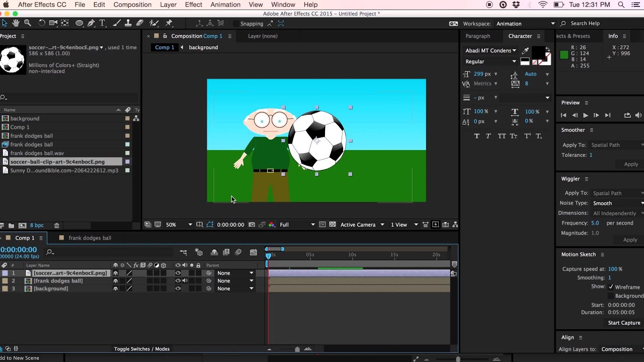Open the composition mini-flowchart in timeline
Viewport: 644px width, 362px height.
click(x=183, y=252)
